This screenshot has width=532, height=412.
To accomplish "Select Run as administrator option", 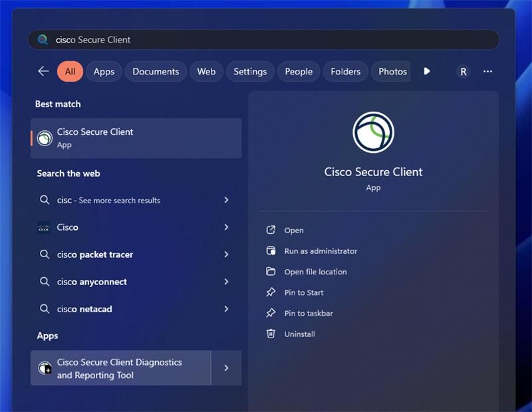I will pyautogui.click(x=321, y=251).
